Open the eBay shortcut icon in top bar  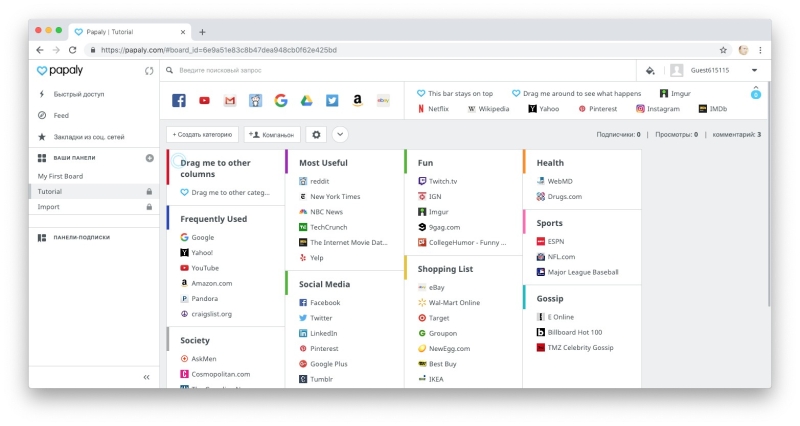coord(383,101)
